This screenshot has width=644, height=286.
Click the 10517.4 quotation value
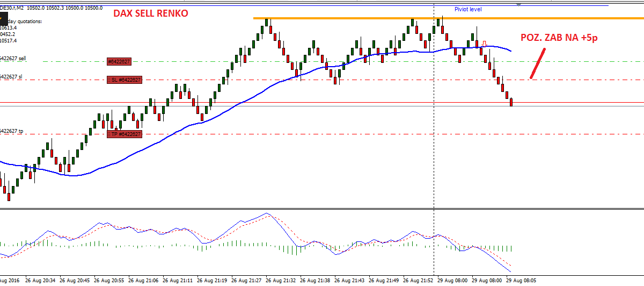coord(8,40)
